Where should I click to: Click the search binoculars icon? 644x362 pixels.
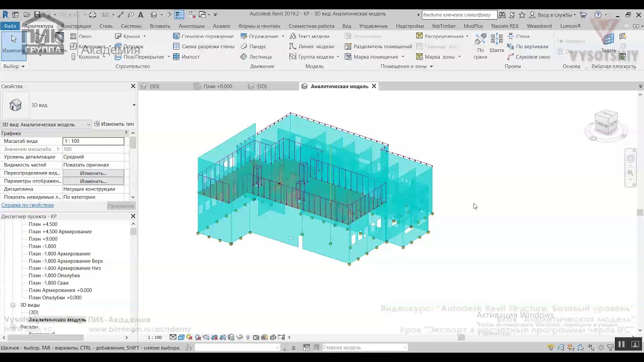click(502, 15)
